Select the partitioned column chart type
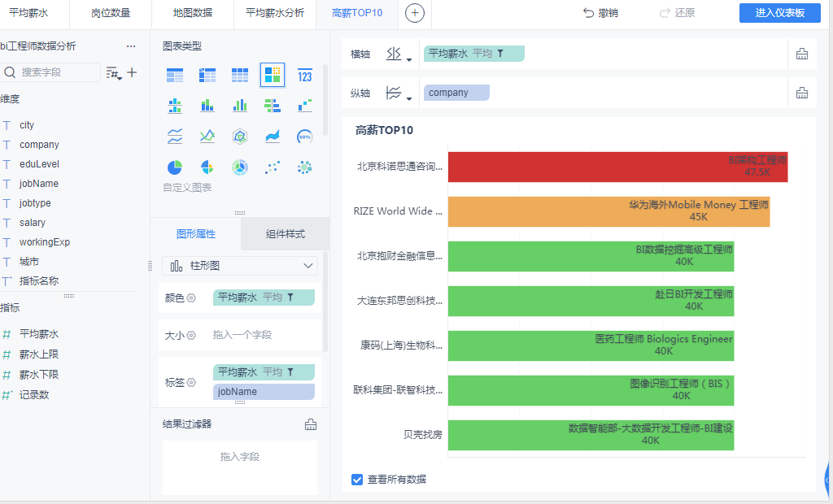Viewport: 833px width, 504px height. click(x=175, y=106)
